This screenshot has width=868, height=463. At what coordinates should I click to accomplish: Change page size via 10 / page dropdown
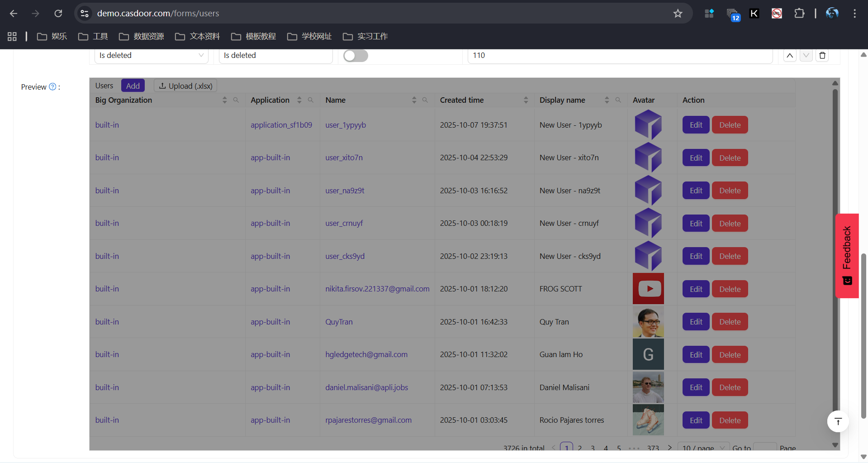703,448
